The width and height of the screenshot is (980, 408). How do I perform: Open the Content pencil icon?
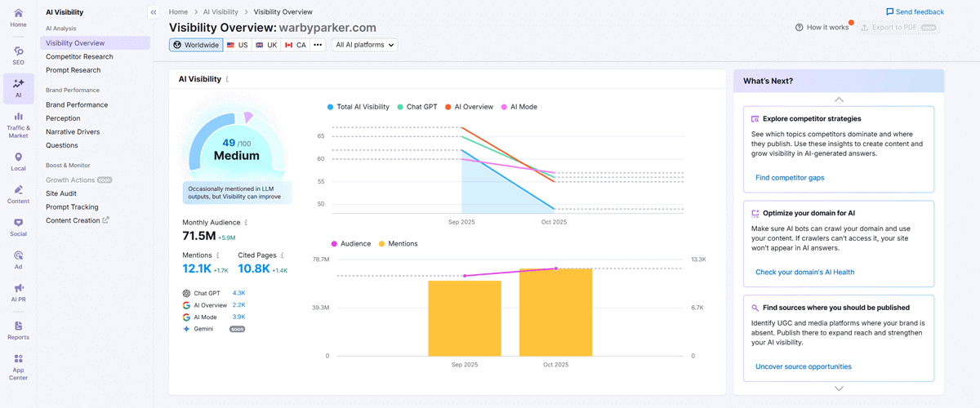pos(18,190)
